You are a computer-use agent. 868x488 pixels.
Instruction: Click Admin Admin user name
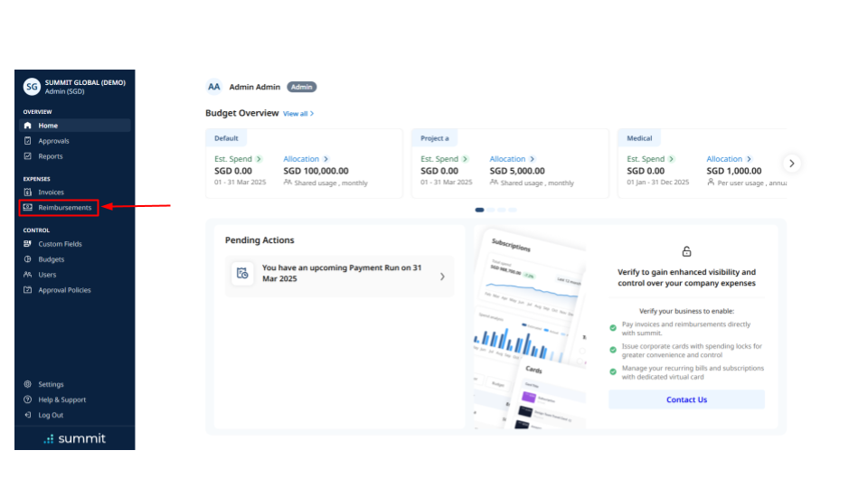pyautogui.click(x=255, y=87)
